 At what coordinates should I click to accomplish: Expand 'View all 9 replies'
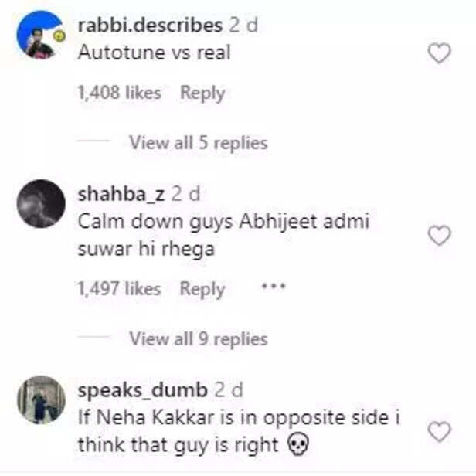click(x=199, y=338)
